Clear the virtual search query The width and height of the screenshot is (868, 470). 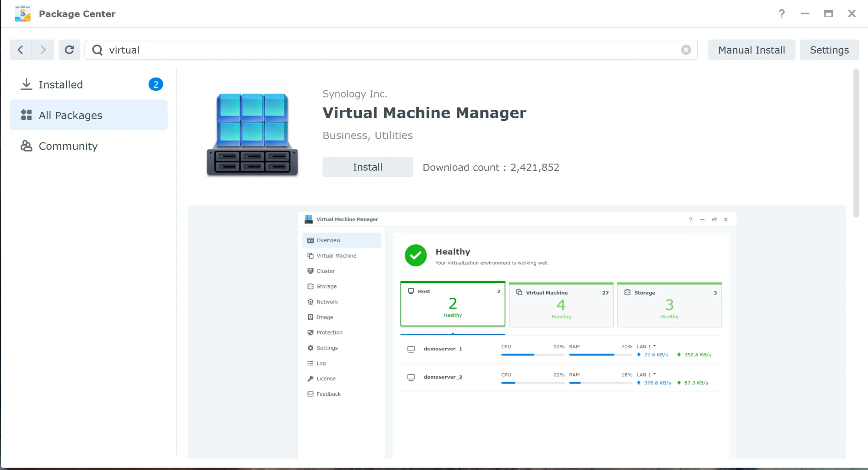pos(686,50)
